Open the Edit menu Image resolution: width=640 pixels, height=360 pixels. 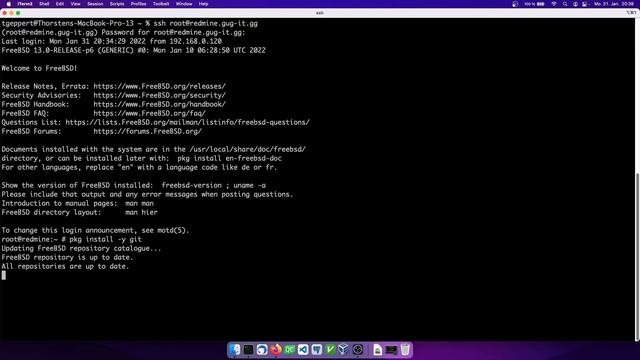60,4
